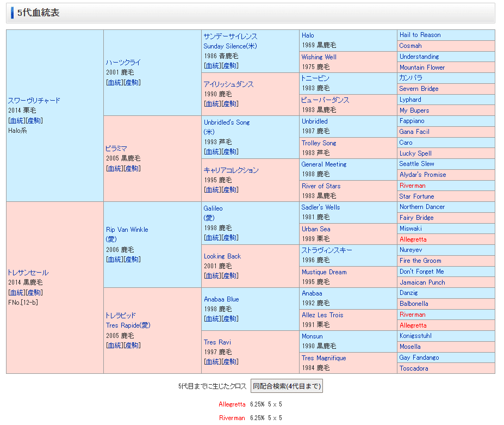This screenshot has width=504, height=425.
Task: Click the Mosella link
Action: pos(410,347)
